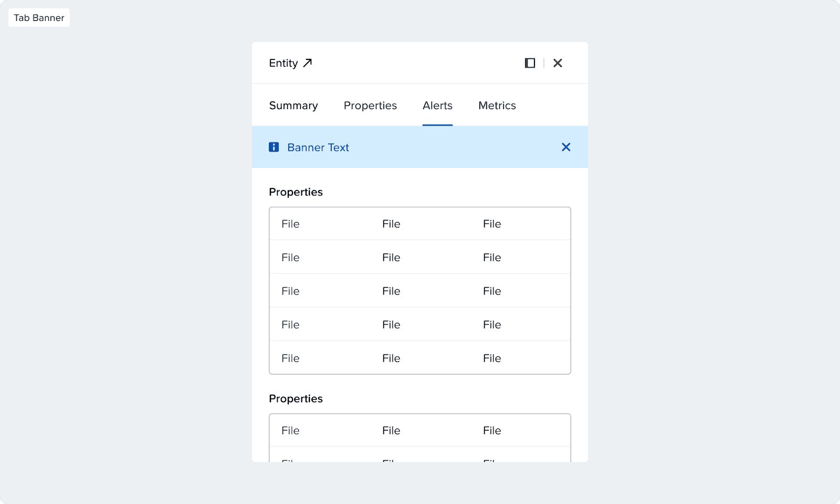Click the blue info icon in the banner
This screenshot has height=504, width=840.
click(x=274, y=147)
